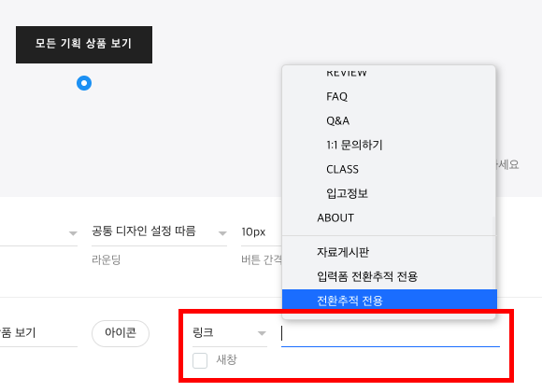The width and height of the screenshot is (542, 392).
Task: Click the blue circle slide indicator
Action: 84,83
